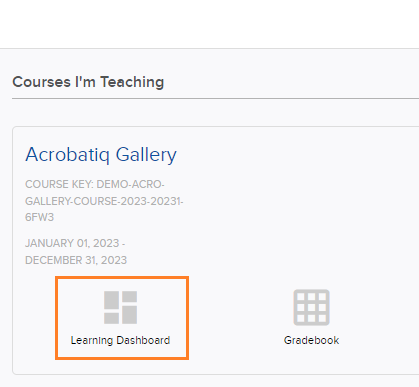Click the word Courses in section heading
Viewport: 419px width, 387px height.
tap(42, 82)
